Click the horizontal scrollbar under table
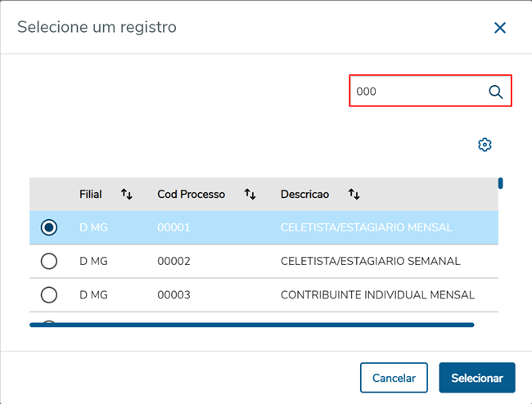The image size is (532, 404). coord(251,325)
